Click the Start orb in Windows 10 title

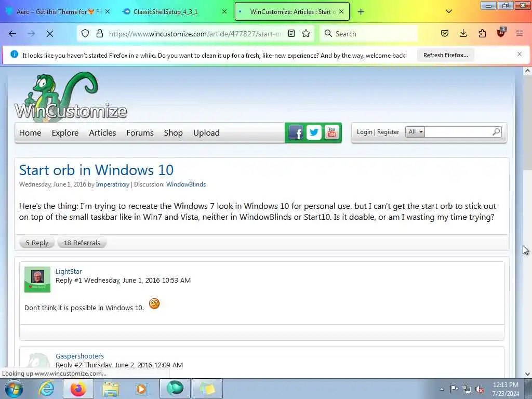click(x=96, y=170)
